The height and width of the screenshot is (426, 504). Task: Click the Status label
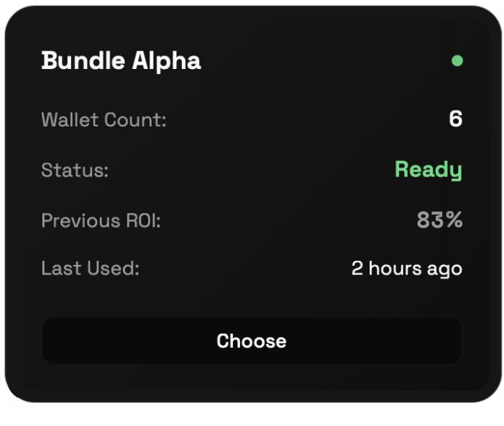[75, 170]
